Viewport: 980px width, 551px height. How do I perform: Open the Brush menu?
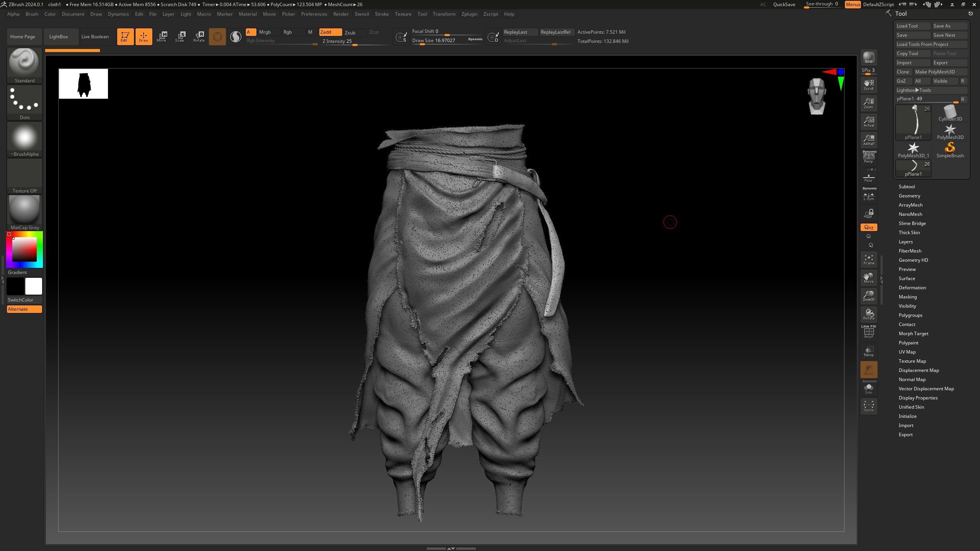32,14
